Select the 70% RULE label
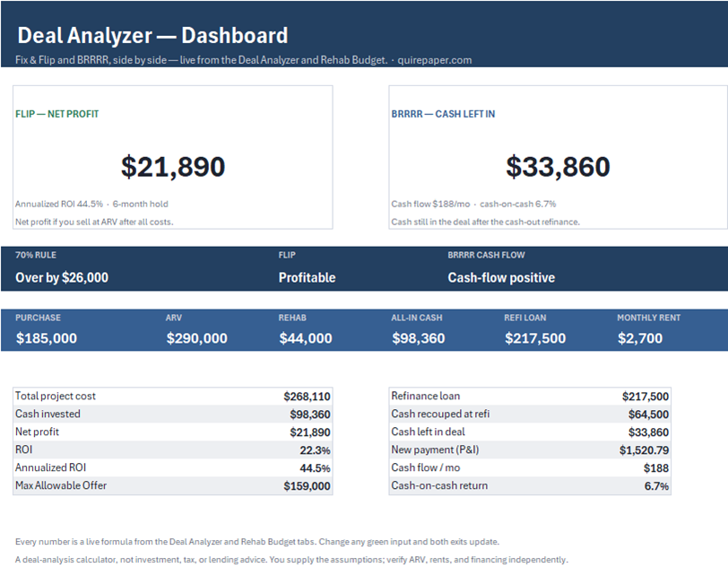The height and width of the screenshot is (585, 728). (x=36, y=255)
